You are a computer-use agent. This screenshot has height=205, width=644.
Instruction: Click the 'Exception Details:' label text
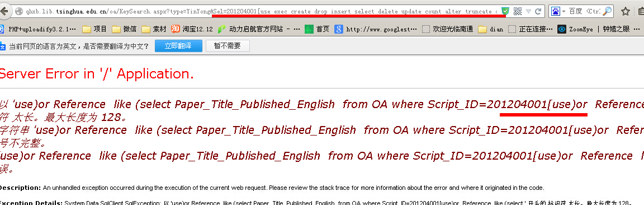31,203
